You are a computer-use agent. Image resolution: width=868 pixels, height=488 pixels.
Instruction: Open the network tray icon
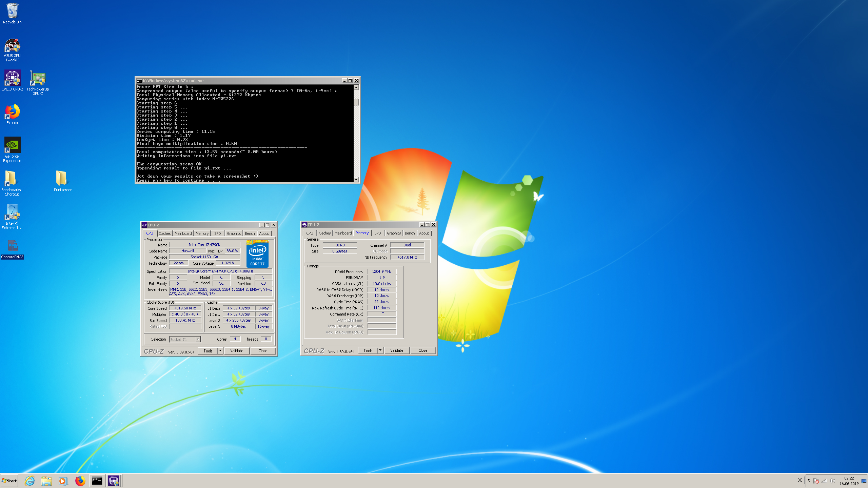click(x=824, y=481)
